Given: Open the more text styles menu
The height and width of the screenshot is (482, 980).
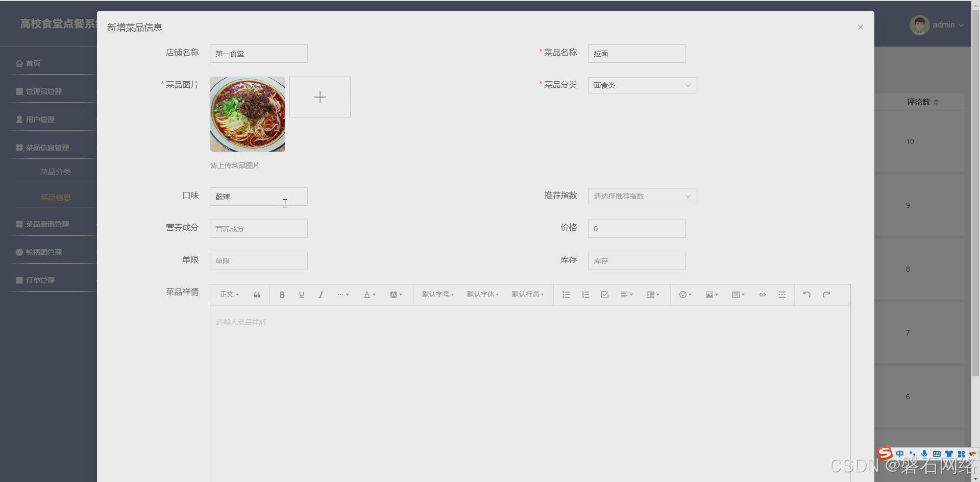Looking at the screenshot, I should tap(343, 295).
